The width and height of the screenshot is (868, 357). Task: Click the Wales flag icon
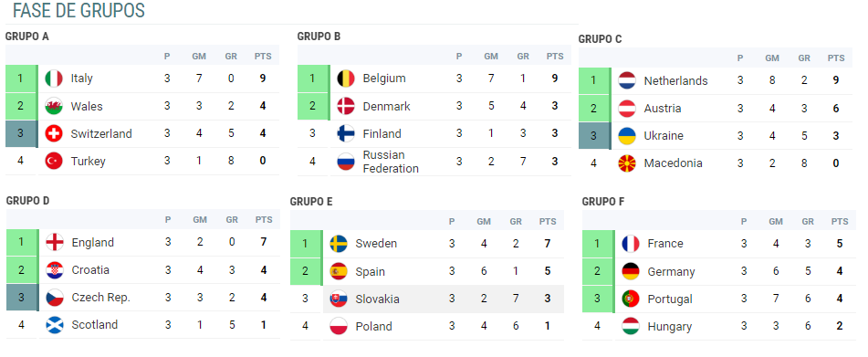tap(54, 106)
